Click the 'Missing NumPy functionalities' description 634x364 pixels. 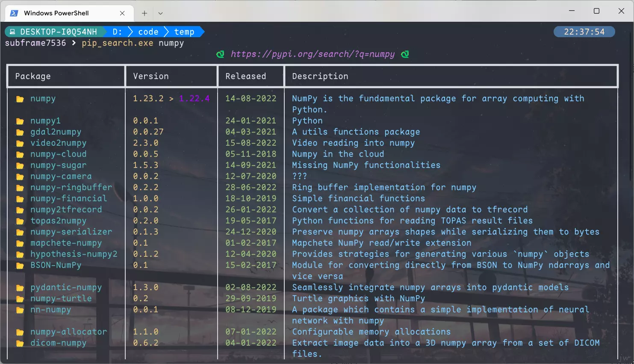click(366, 165)
